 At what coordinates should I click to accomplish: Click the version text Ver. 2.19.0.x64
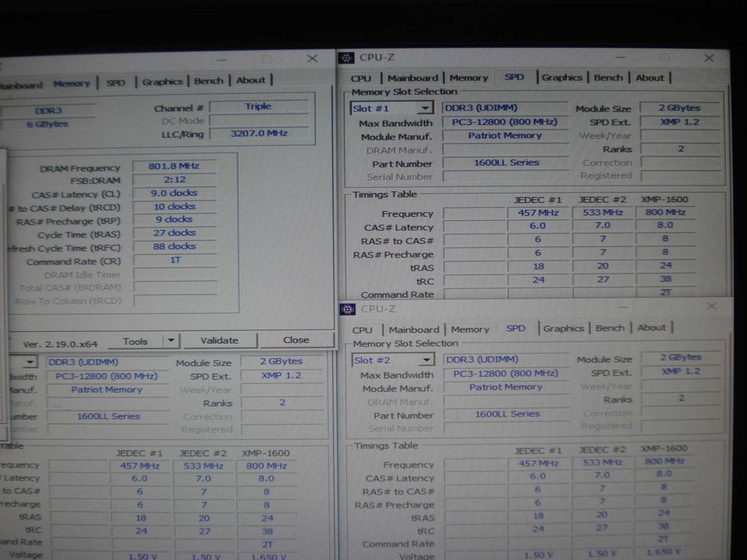pos(60,344)
